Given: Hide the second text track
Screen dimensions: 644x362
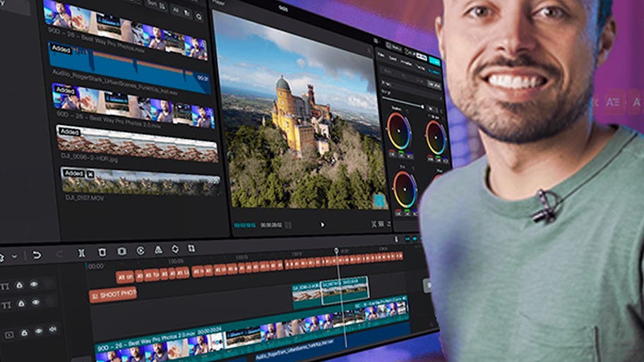Looking at the screenshot, I should (36, 303).
